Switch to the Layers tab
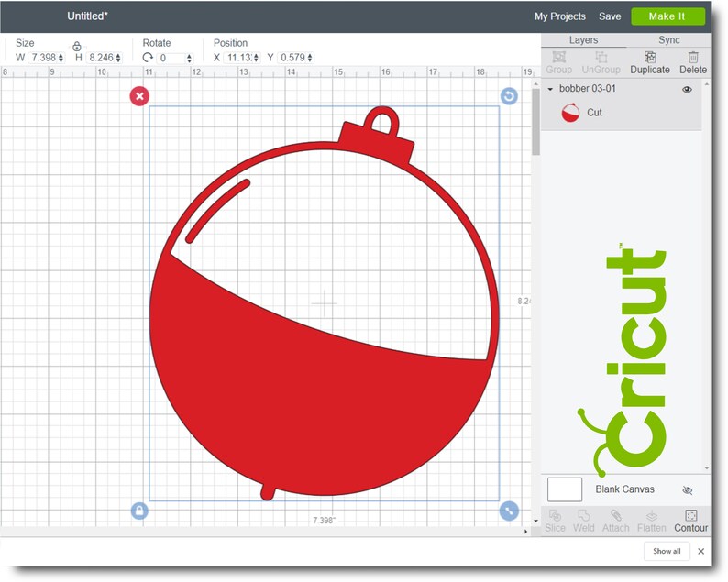 point(583,40)
